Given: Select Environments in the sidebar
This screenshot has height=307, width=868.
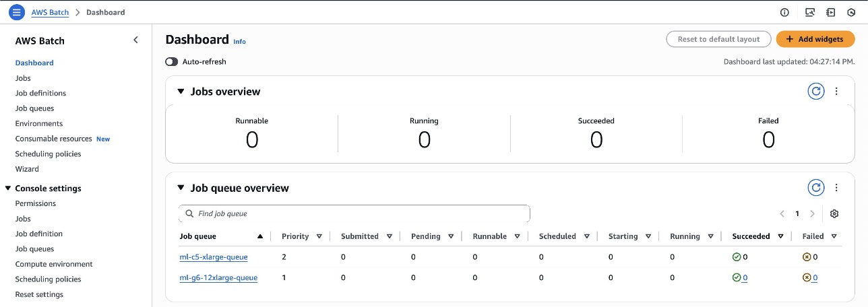Looking at the screenshot, I should [39, 123].
